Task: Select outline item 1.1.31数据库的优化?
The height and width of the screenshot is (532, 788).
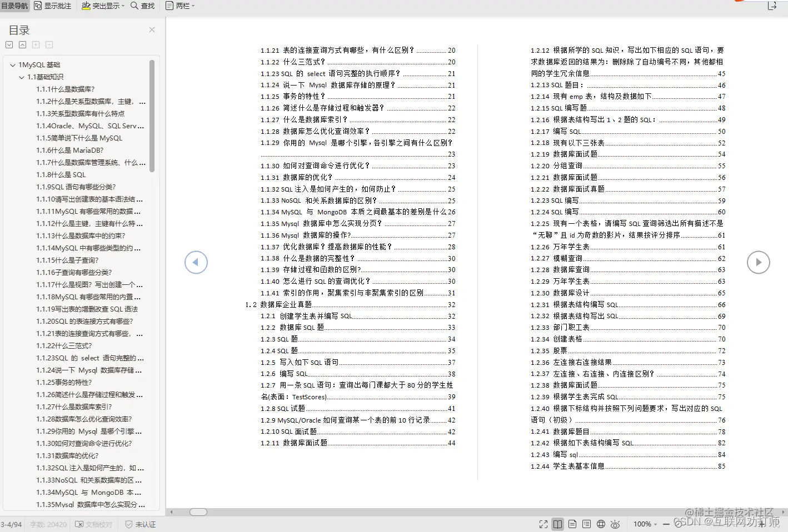Action: coord(67,456)
